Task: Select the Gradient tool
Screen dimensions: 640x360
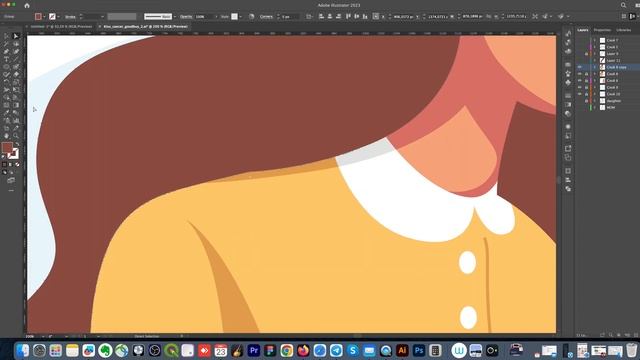Action: click(x=16, y=105)
